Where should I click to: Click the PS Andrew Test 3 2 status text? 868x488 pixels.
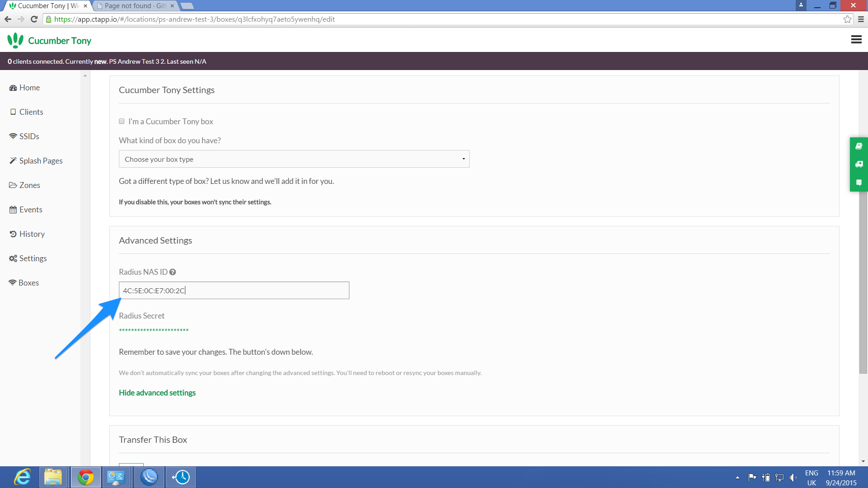137,61
